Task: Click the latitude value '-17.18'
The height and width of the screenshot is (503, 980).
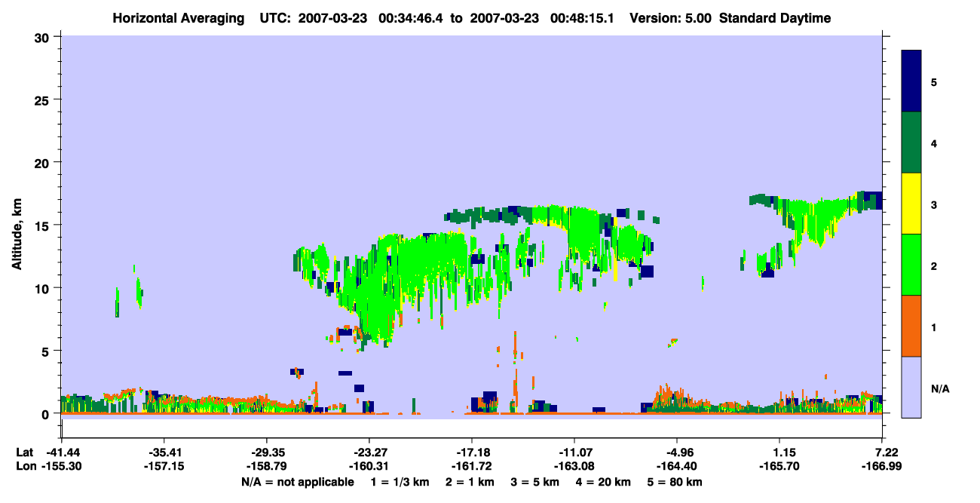Action: point(472,452)
